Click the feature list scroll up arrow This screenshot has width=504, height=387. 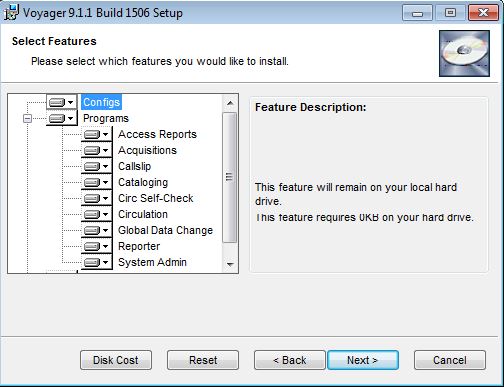tap(230, 103)
